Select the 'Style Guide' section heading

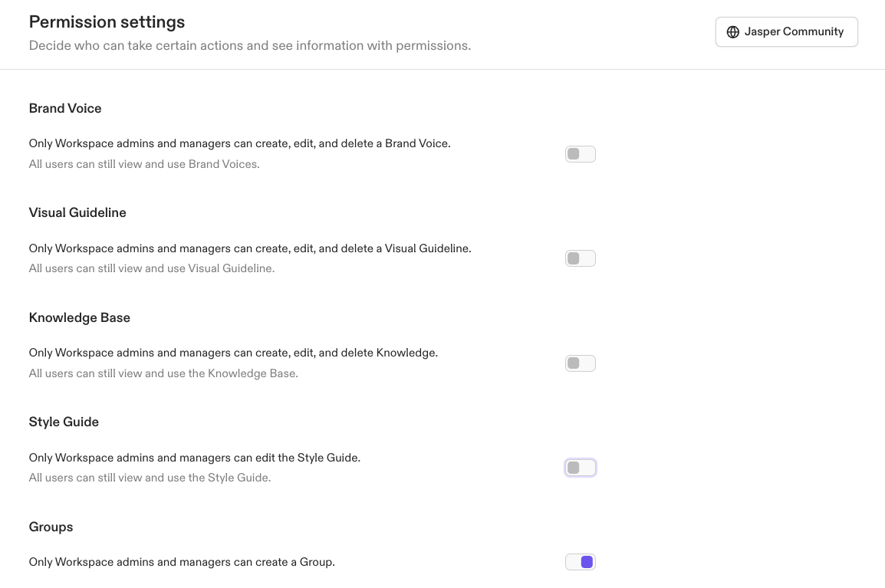[64, 422]
